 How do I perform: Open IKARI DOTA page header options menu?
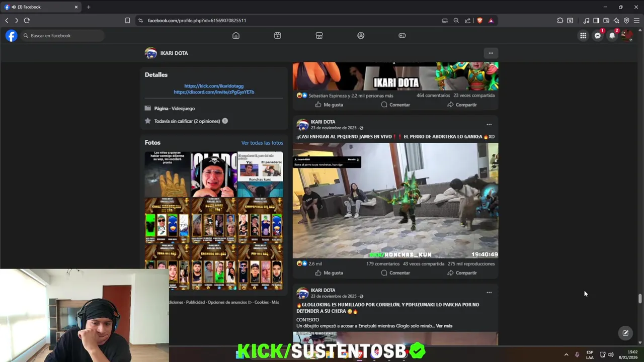coord(491,53)
